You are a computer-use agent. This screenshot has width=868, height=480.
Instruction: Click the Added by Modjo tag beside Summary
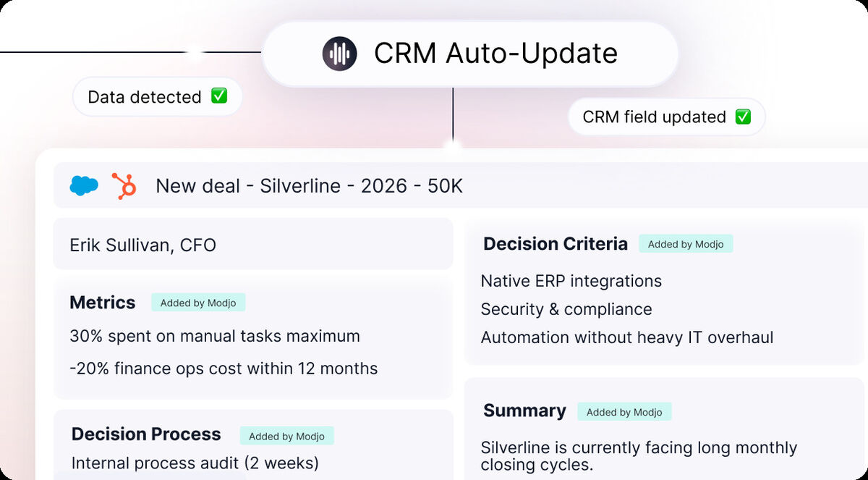tap(624, 412)
